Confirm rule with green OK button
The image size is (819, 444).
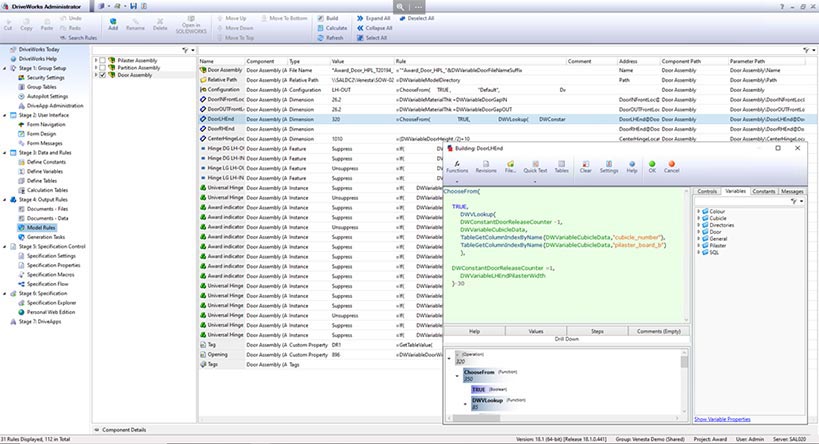(652, 167)
